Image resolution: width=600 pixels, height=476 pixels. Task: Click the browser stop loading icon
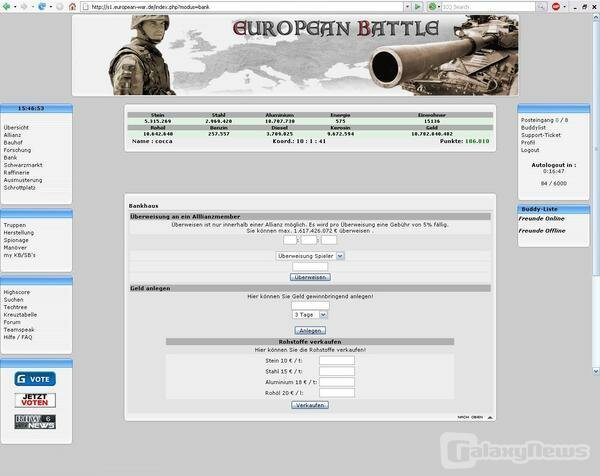(60, 7)
